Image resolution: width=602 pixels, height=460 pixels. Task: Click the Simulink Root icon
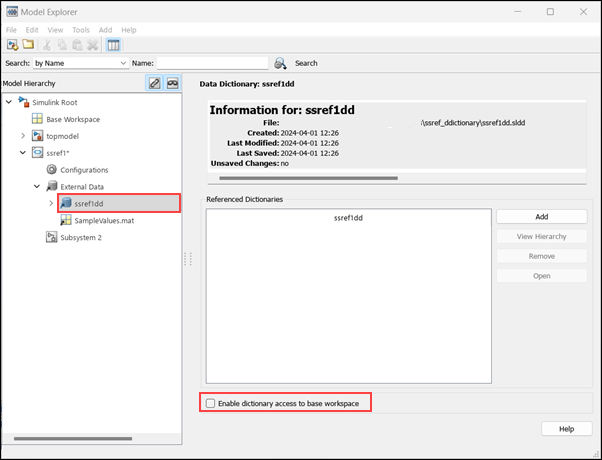tap(24, 102)
